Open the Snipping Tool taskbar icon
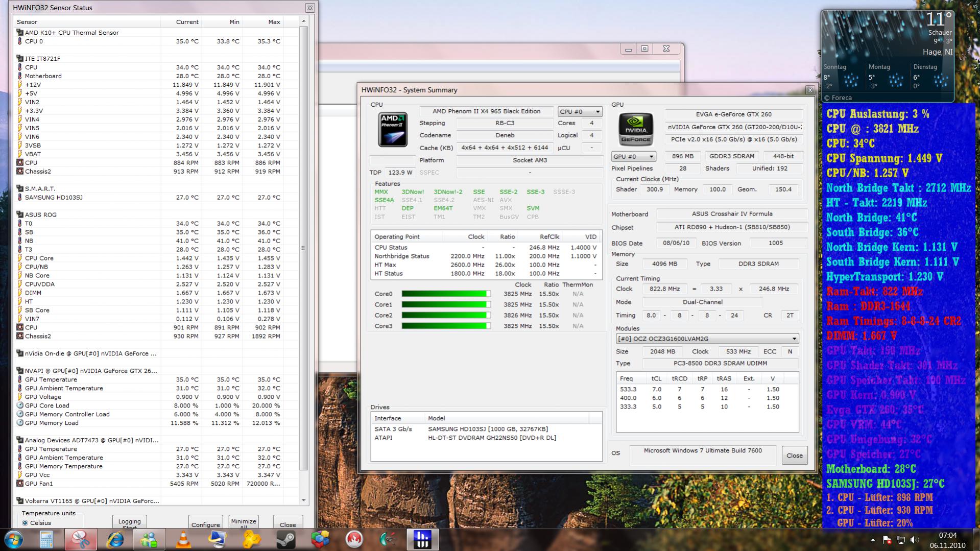This screenshot has width=980, height=551. [81, 539]
